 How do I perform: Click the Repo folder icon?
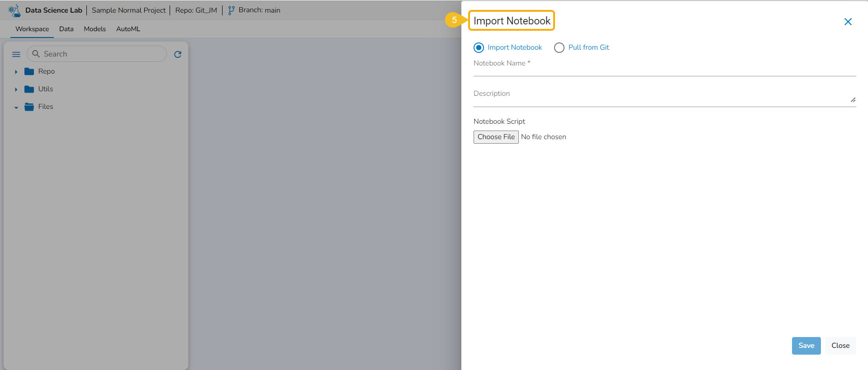29,71
